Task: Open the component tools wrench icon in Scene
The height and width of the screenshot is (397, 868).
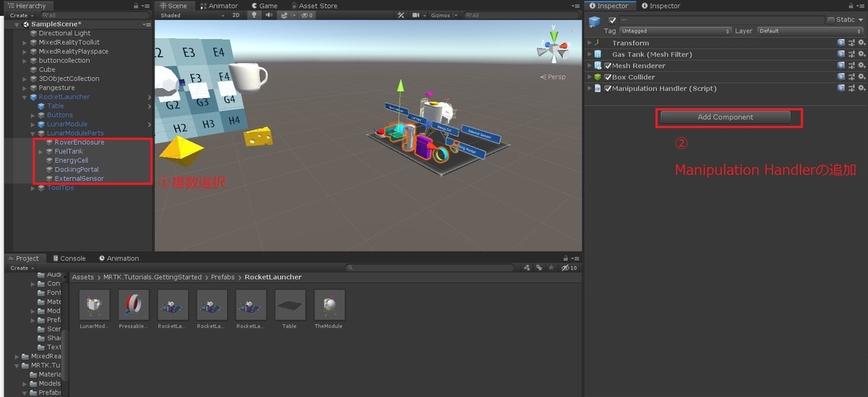Action: point(401,14)
